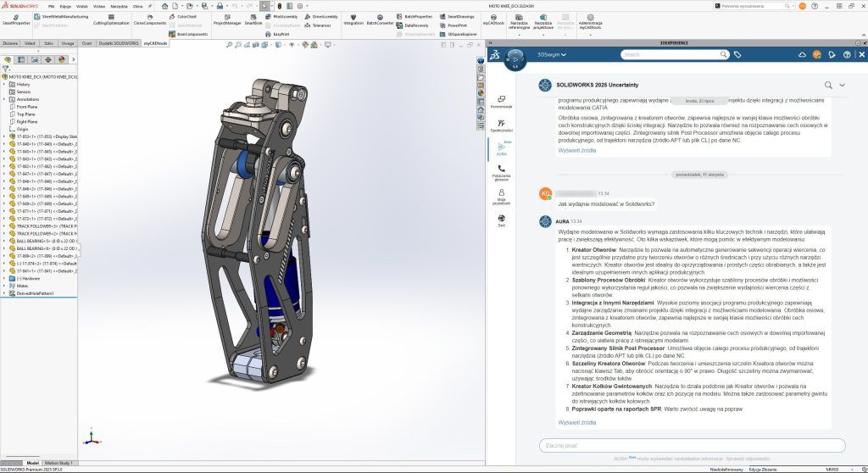Launch BatchConverter tool
Image resolution: width=868 pixels, height=473 pixels.
tap(380, 20)
